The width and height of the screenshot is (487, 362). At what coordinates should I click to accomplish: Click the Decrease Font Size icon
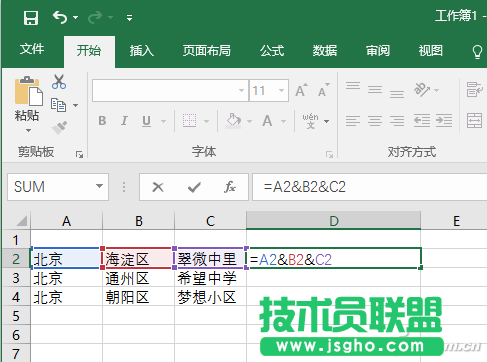tap(324, 90)
